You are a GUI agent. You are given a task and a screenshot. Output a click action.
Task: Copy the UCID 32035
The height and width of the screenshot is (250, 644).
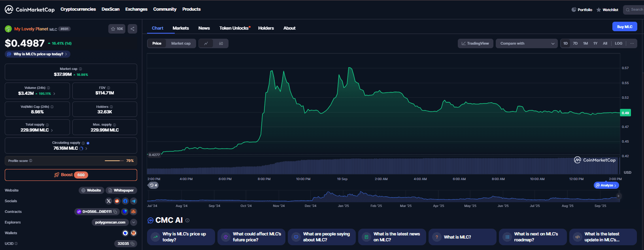coord(132,244)
